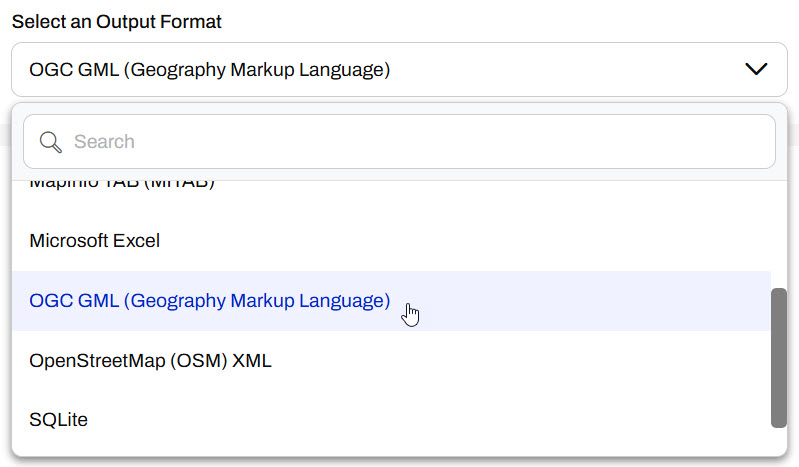Select SQLite output format
The height and width of the screenshot is (467, 799).
coord(59,420)
